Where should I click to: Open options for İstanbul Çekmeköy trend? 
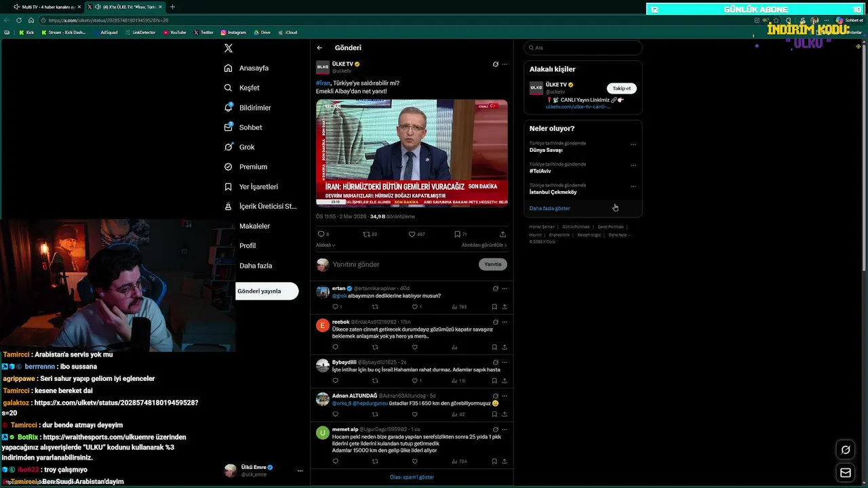coord(633,186)
